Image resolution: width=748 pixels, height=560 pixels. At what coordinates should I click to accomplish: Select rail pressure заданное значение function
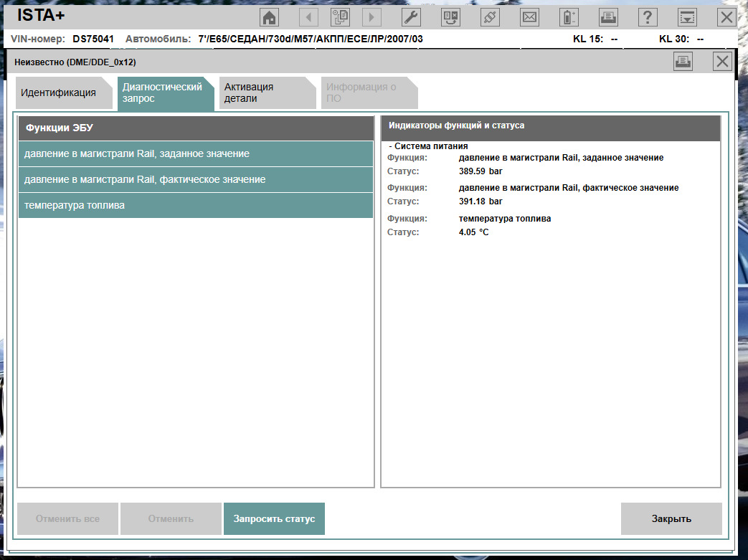pos(196,153)
